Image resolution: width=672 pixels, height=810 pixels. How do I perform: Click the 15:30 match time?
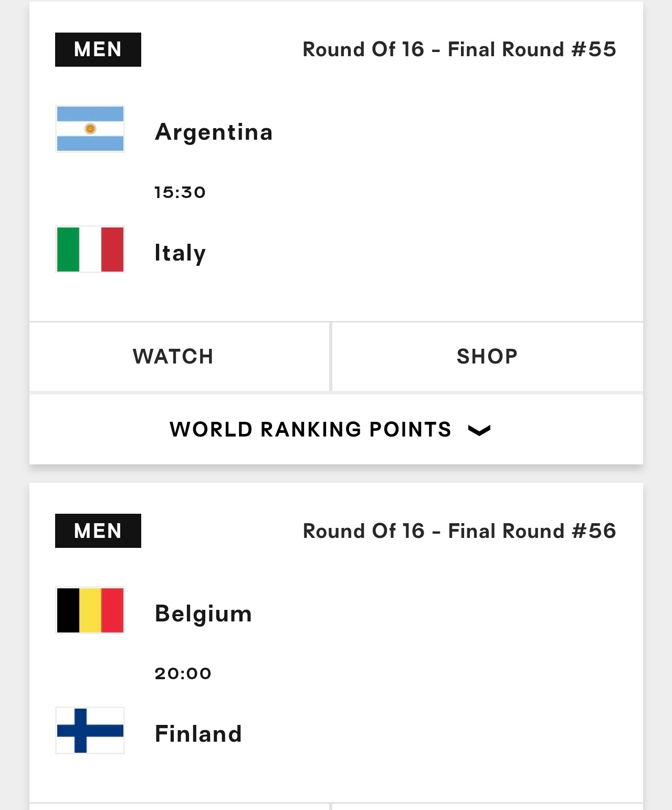pos(180,192)
